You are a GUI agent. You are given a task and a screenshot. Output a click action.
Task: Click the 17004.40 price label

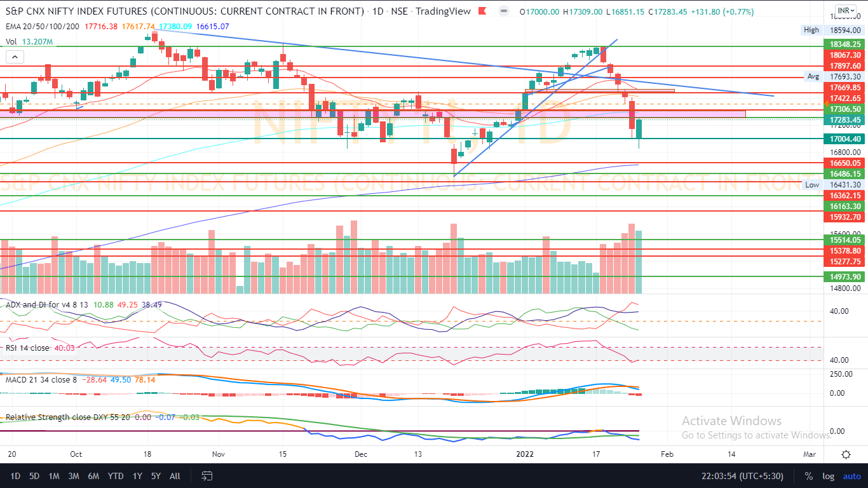coord(844,139)
